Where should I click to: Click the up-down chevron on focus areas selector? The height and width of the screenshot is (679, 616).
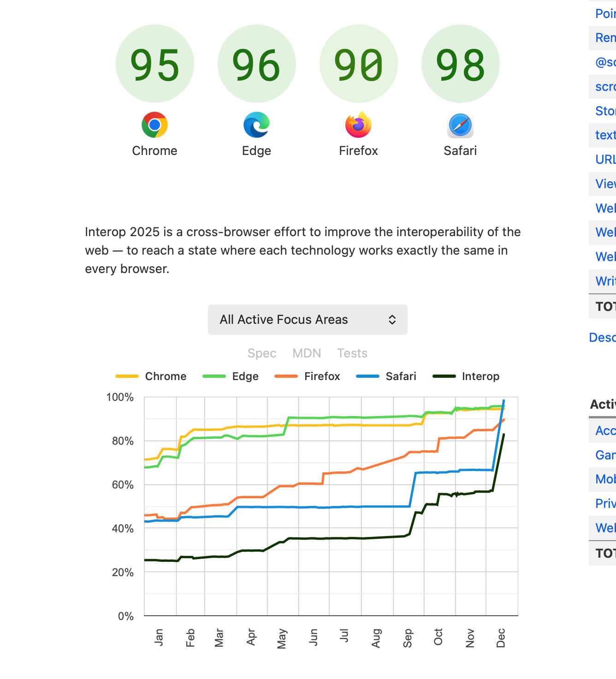[x=392, y=320]
